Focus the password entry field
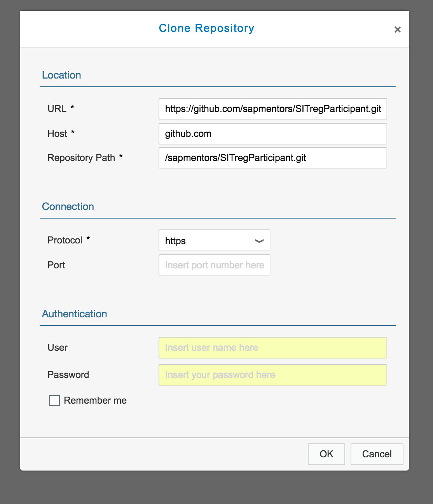 [272, 375]
